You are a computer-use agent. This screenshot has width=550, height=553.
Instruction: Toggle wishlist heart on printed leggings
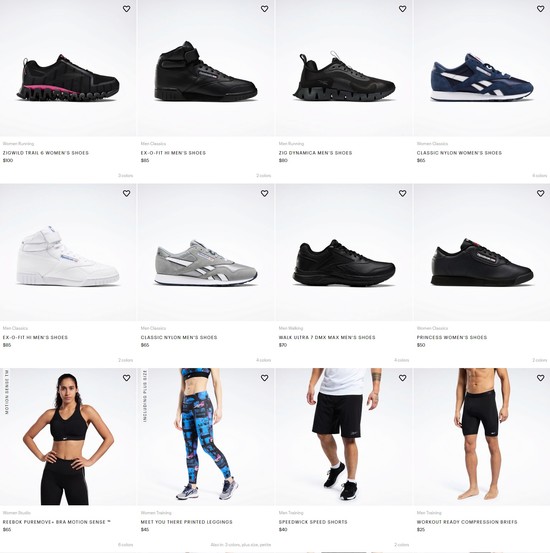tap(264, 378)
